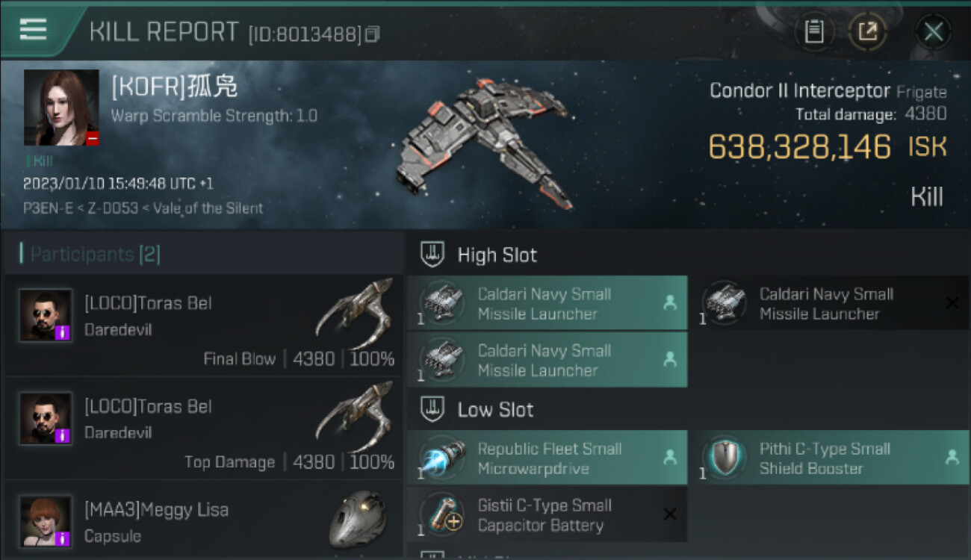Click the Low Slot section header
The width and height of the screenshot is (971, 560).
coord(495,410)
